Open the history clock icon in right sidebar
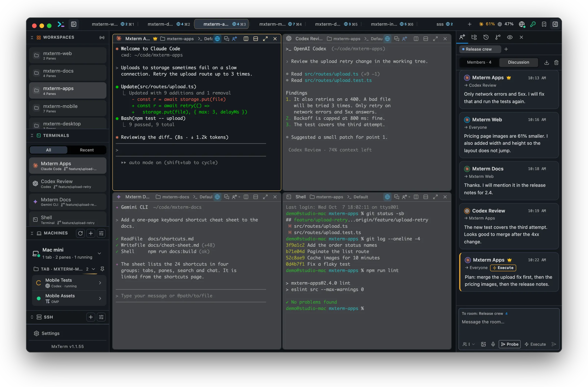588x387 pixels. [486, 37]
